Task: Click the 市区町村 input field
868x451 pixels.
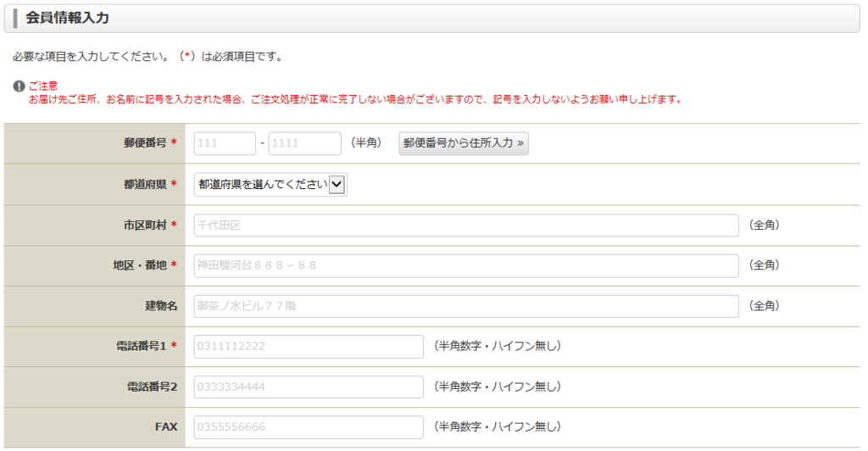Action: (x=466, y=225)
